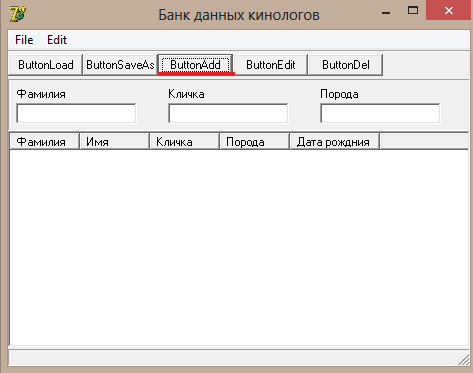Viewport: 473px width, 373px height.
Task: Focus the Фамилия filter input field
Action: [76, 113]
